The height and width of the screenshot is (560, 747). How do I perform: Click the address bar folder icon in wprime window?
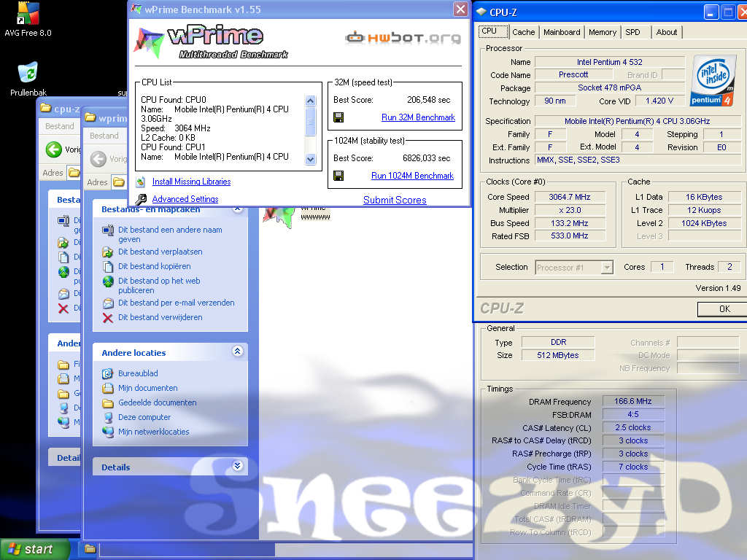tap(119, 182)
